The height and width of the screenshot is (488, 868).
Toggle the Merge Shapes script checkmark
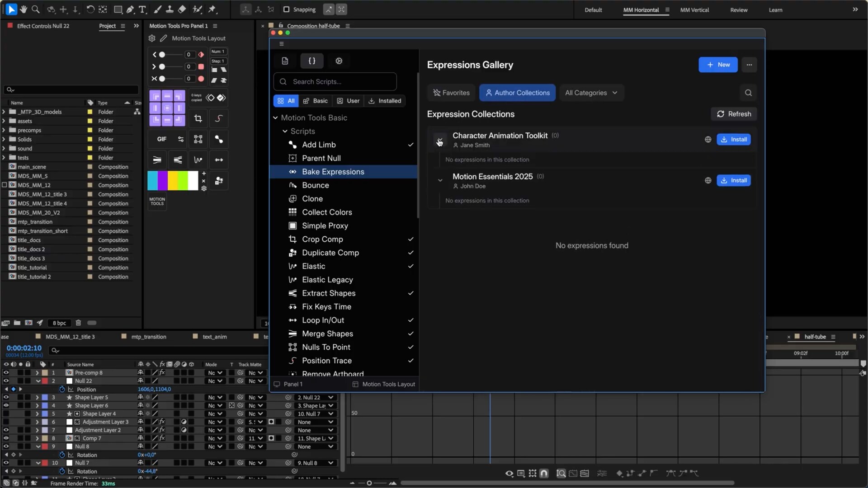410,333
